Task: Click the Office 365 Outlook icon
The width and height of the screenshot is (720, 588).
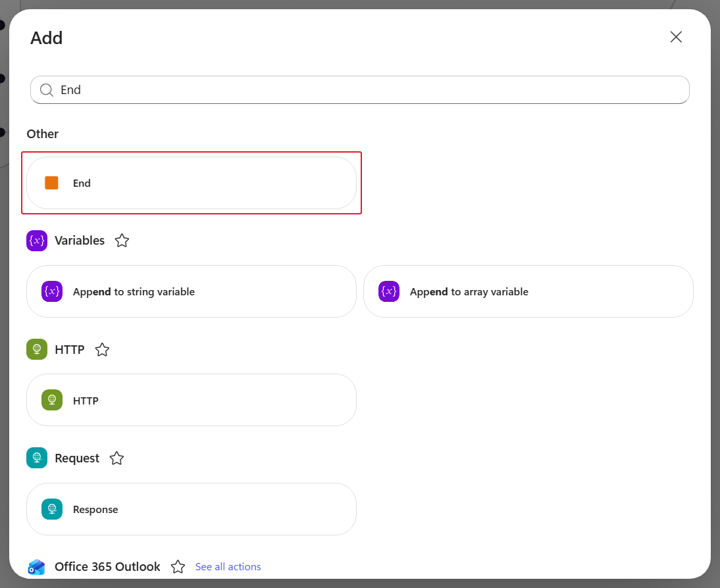Action: coord(37,567)
